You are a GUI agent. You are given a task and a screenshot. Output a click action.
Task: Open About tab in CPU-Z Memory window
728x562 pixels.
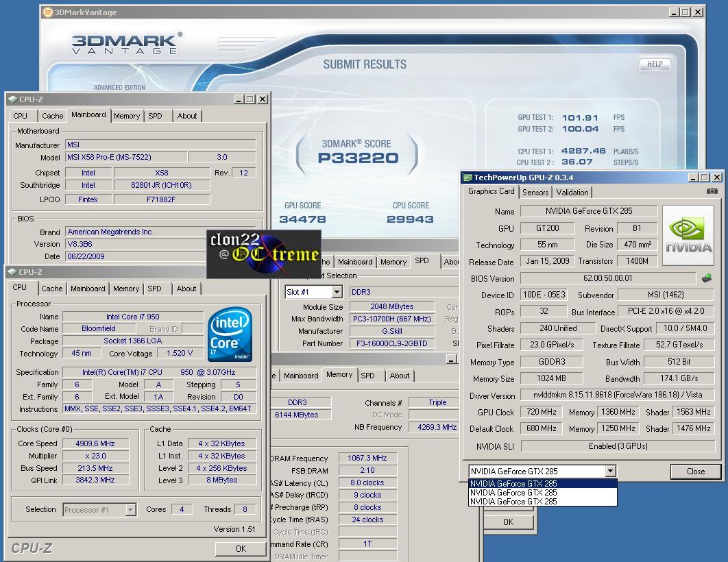coord(399,376)
